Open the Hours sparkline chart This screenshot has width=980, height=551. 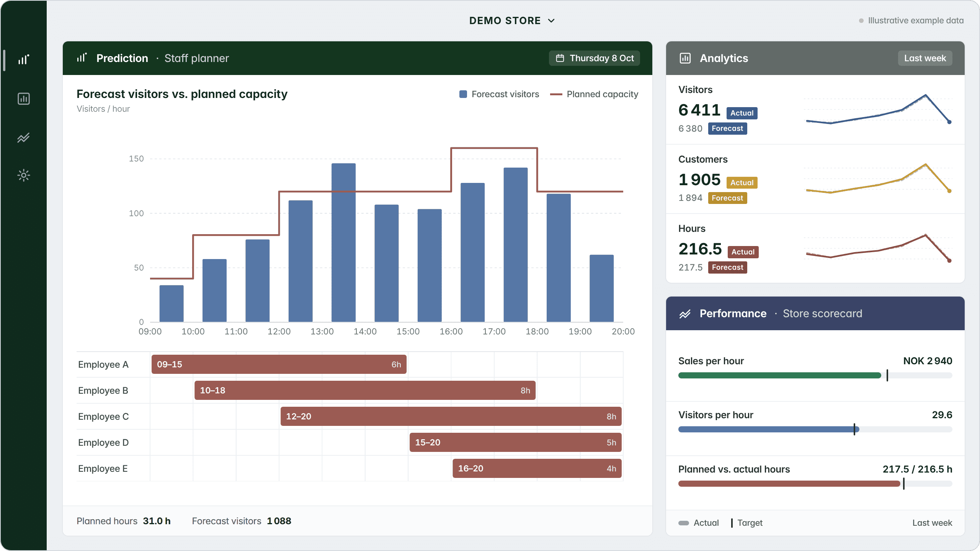[878, 248]
